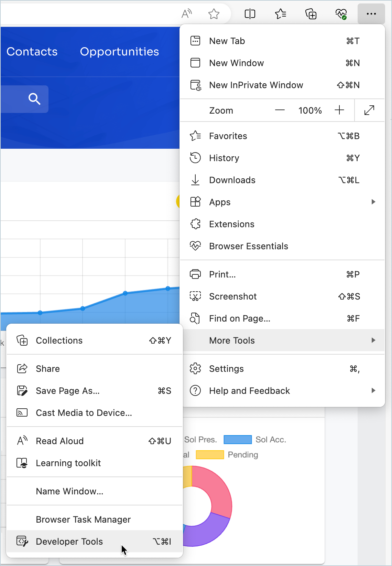Click the Read Aloud icon in address bar
392x566 pixels.
[x=186, y=14]
